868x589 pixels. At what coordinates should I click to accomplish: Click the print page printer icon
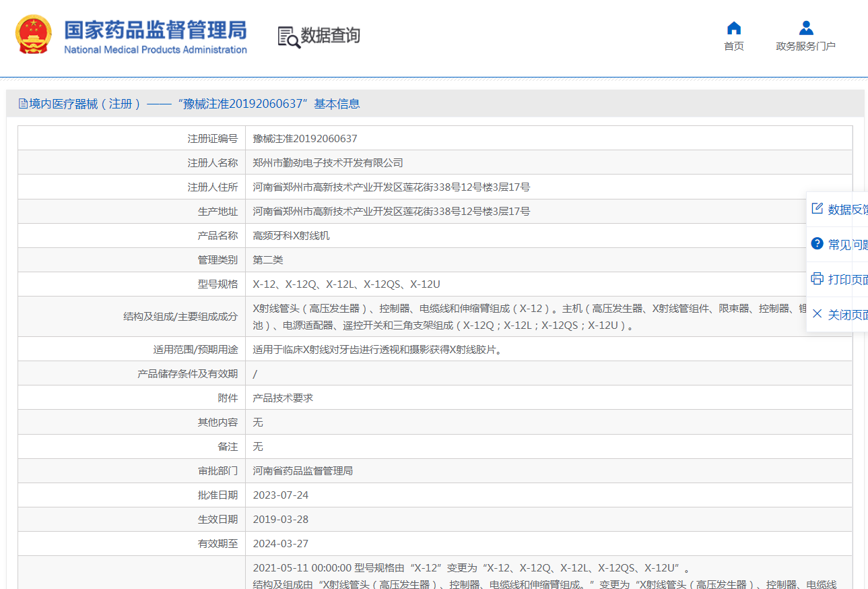click(817, 278)
